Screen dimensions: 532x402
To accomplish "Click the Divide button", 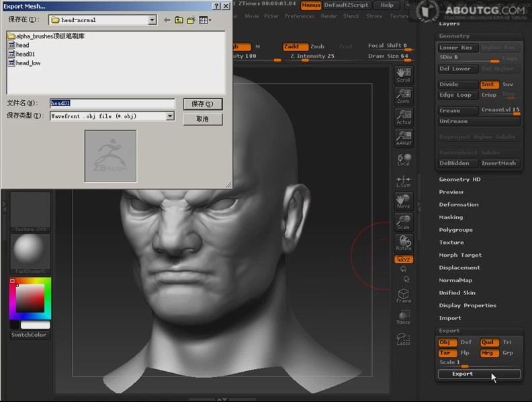I will tap(458, 84).
